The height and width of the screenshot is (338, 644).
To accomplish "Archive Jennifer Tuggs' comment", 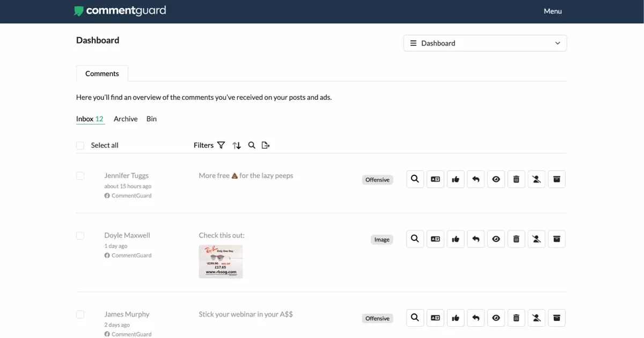I will click(557, 179).
